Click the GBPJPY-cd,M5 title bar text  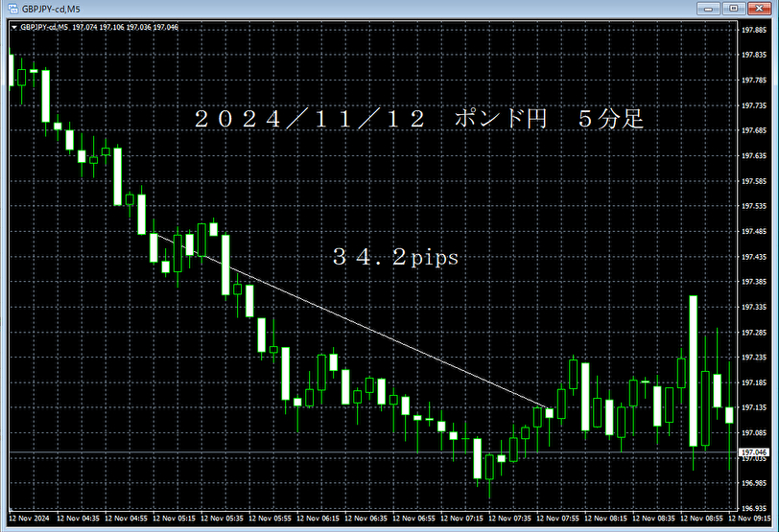[x=51, y=9]
